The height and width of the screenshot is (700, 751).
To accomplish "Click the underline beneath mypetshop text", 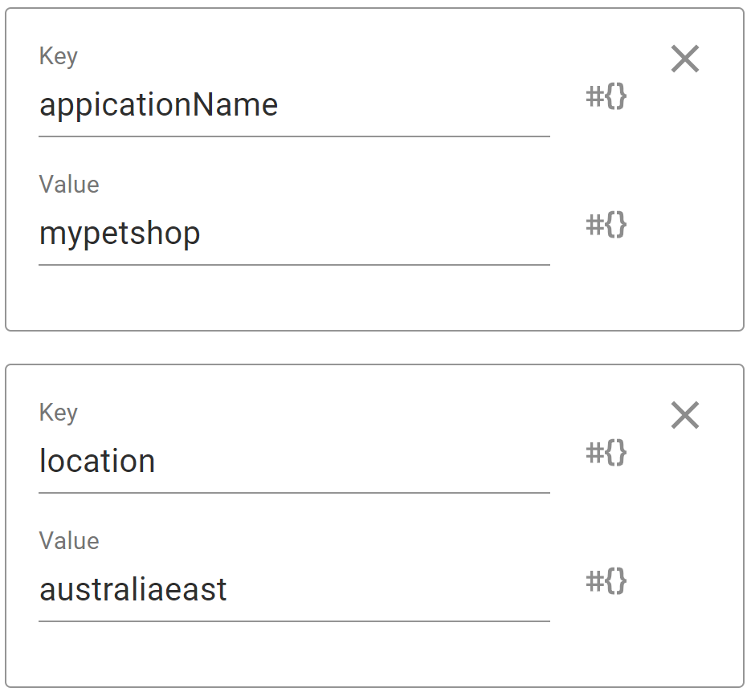I will pos(294,264).
